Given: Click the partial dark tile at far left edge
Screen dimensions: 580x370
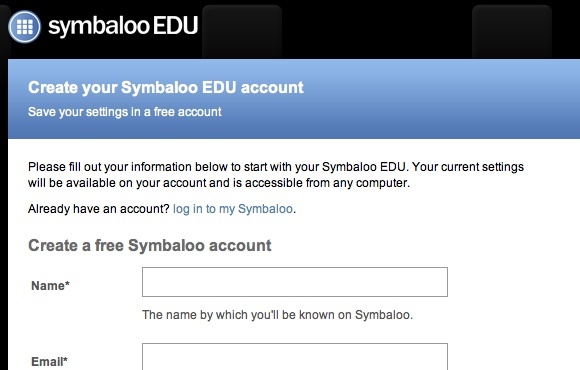Looking at the screenshot, I should coord(4,32).
